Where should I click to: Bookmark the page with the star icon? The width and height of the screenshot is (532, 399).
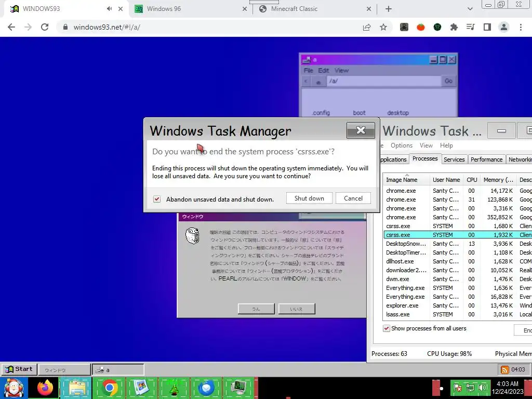point(383,27)
